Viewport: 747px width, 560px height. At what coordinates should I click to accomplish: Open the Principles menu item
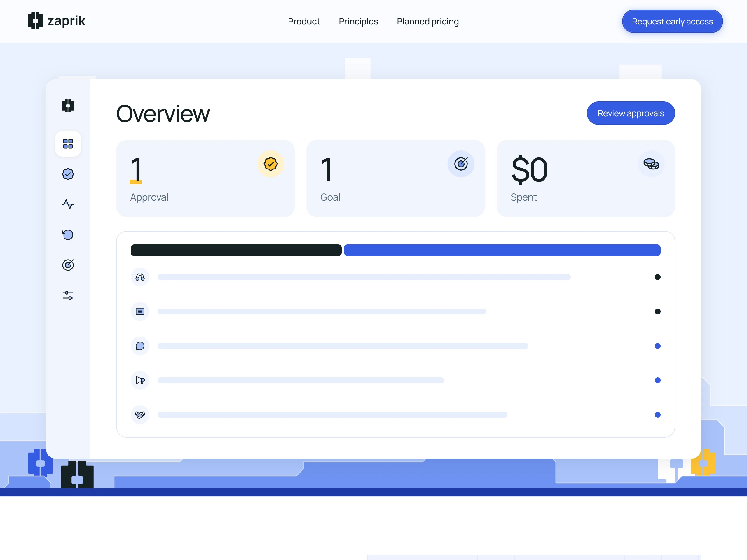(x=358, y=22)
